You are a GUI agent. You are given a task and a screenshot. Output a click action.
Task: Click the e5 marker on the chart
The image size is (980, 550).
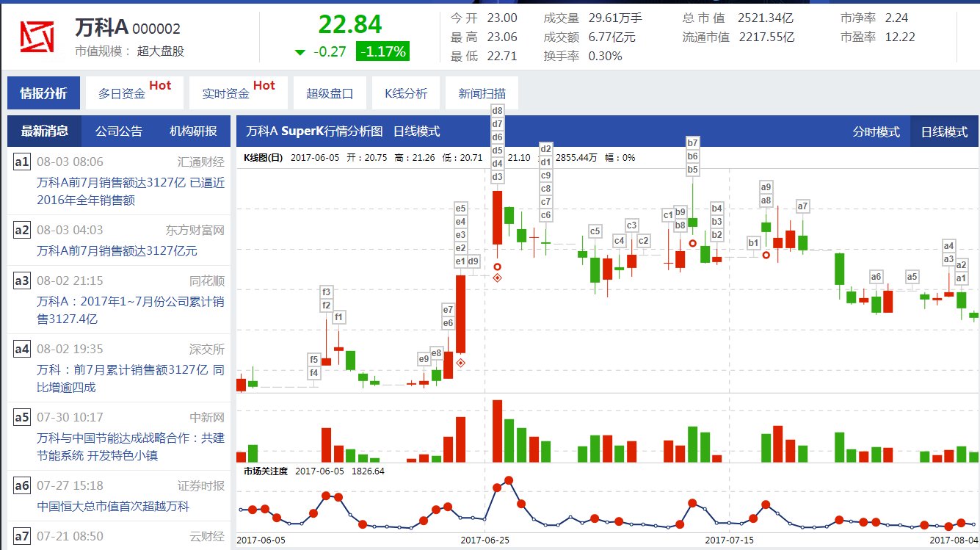461,209
